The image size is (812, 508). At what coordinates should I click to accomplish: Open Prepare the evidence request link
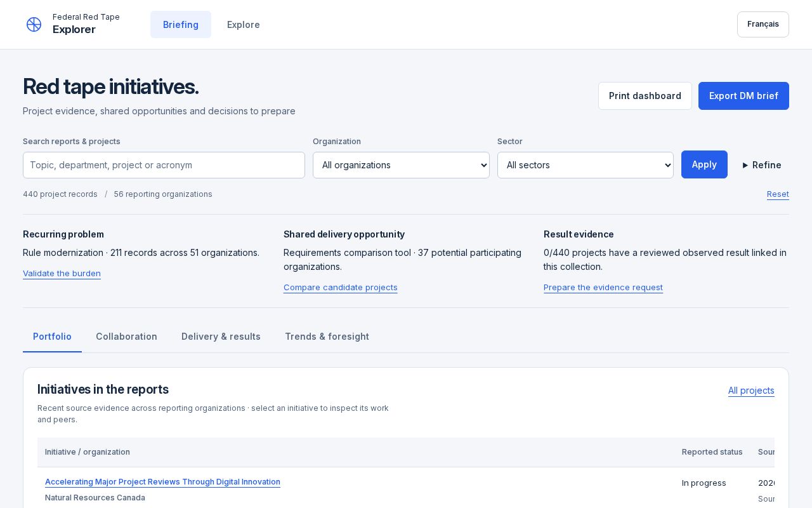(603, 288)
